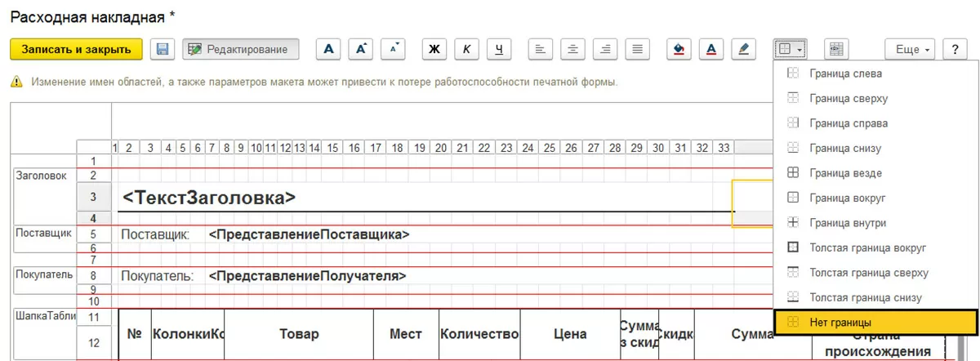Toggle the Редактирование mode button

pos(240,49)
